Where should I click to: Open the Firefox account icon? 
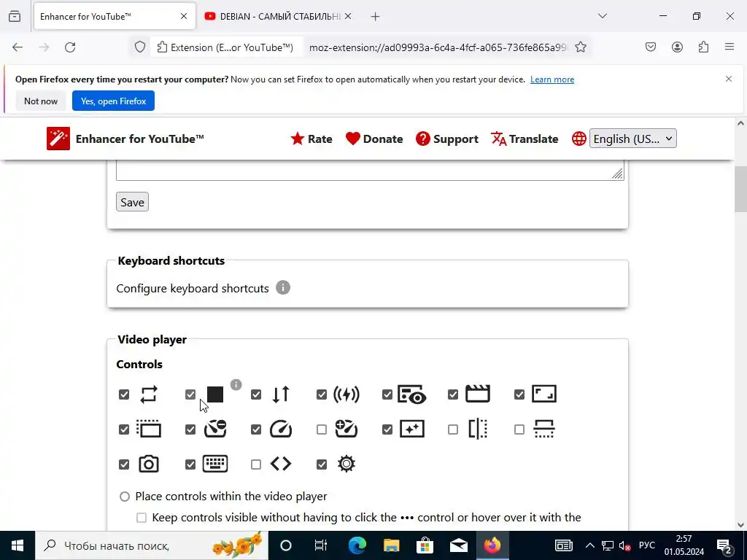point(677,47)
